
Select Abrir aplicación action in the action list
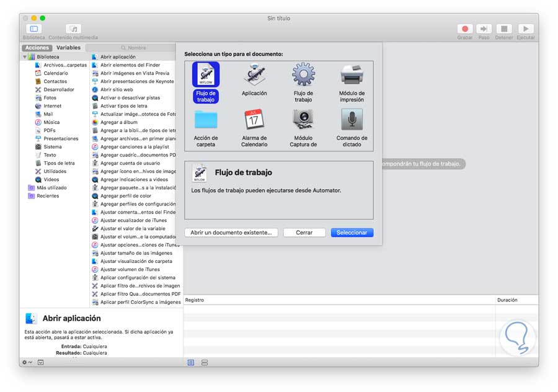[133, 57]
